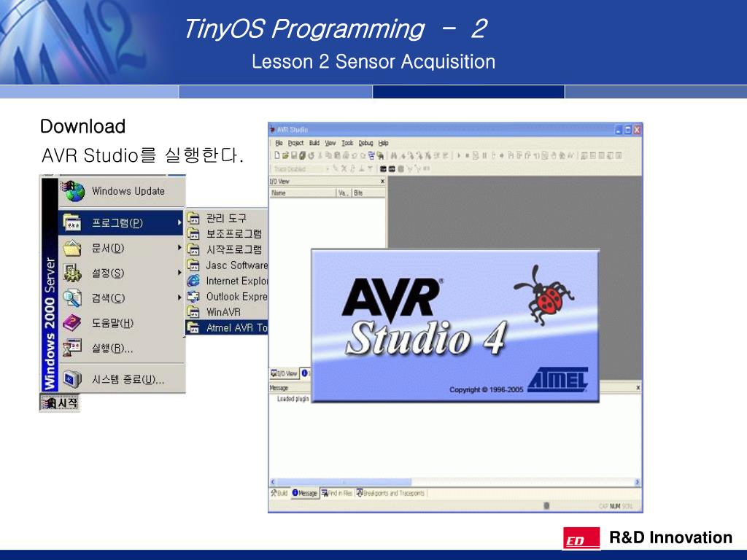This screenshot has height=560, width=747.
Task: Switch to the Build tab in output pane
Action: pyautogui.click(x=279, y=494)
